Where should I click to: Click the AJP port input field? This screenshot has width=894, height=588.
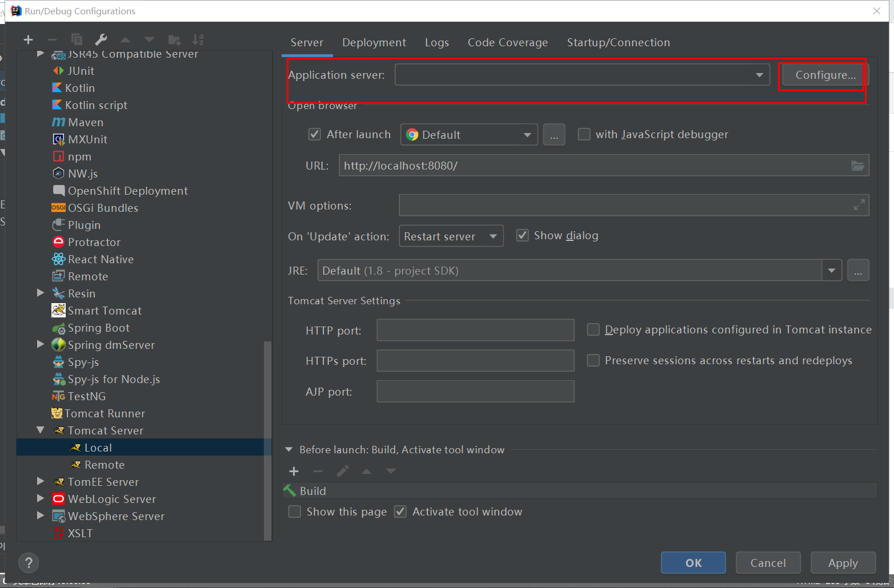click(x=475, y=392)
